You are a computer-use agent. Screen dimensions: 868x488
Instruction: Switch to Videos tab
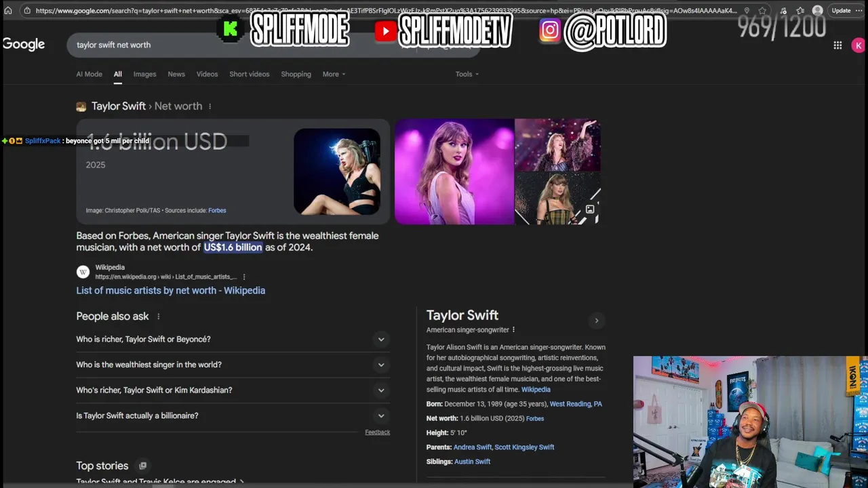point(207,74)
